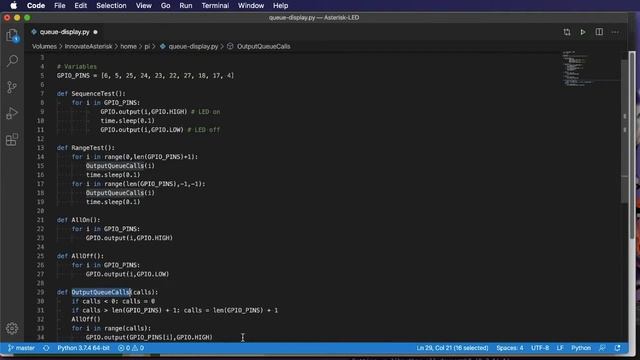The image size is (640, 360).
Task: Click the '# LED on' comment
Action: pos(205,112)
